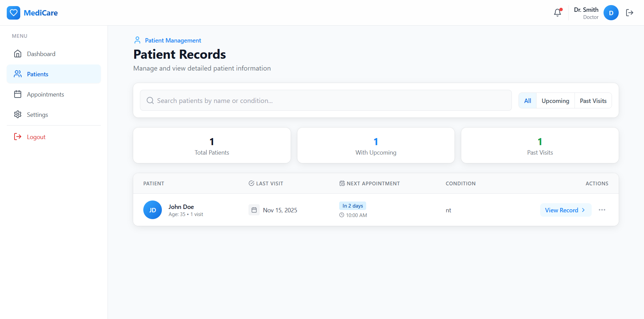The width and height of the screenshot is (644, 319).
Task: Click the View Record button
Action: [561, 210]
